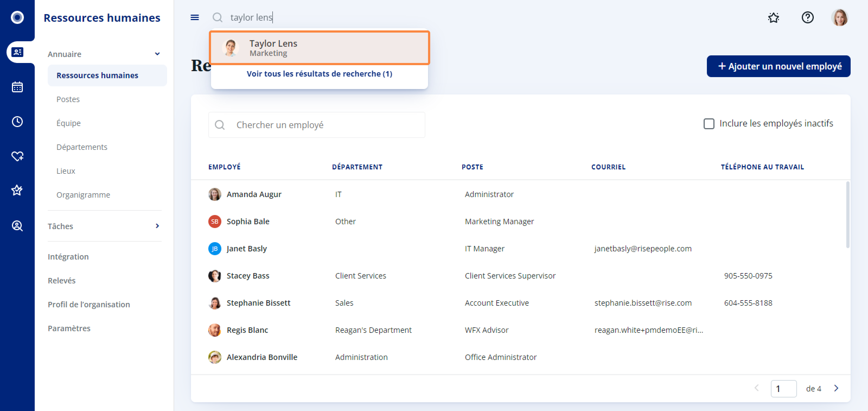The height and width of the screenshot is (411, 868).
Task: Click the magnifier in employee search box
Action: 220,125
